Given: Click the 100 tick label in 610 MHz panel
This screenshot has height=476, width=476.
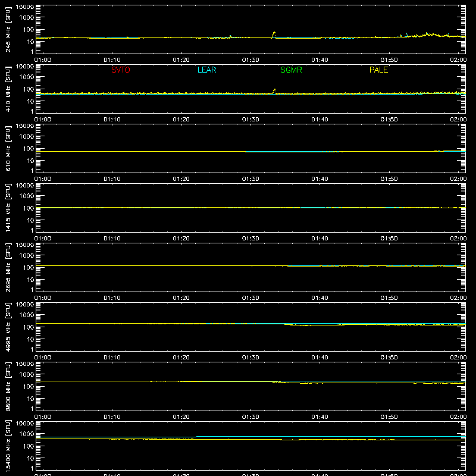Looking at the screenshot, I should click(29, 149).
